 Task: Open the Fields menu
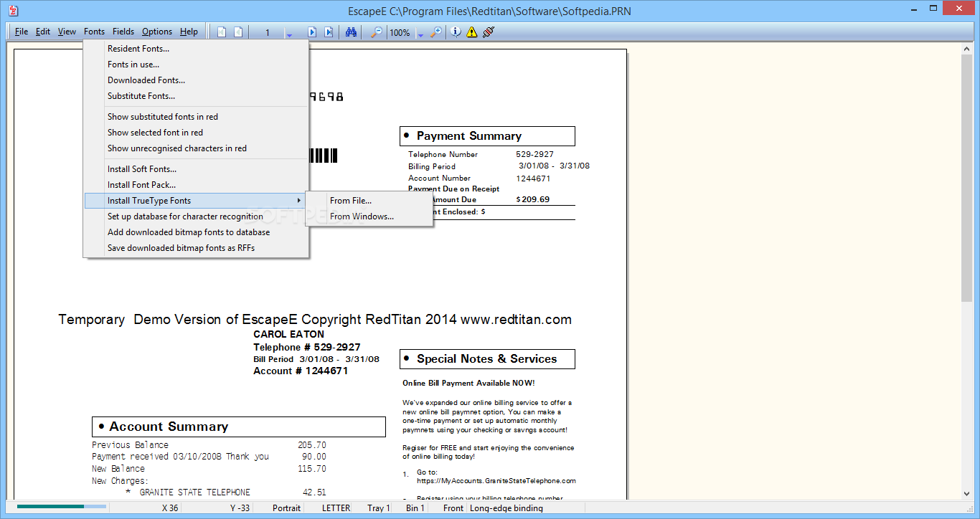[x=123, y=32]
